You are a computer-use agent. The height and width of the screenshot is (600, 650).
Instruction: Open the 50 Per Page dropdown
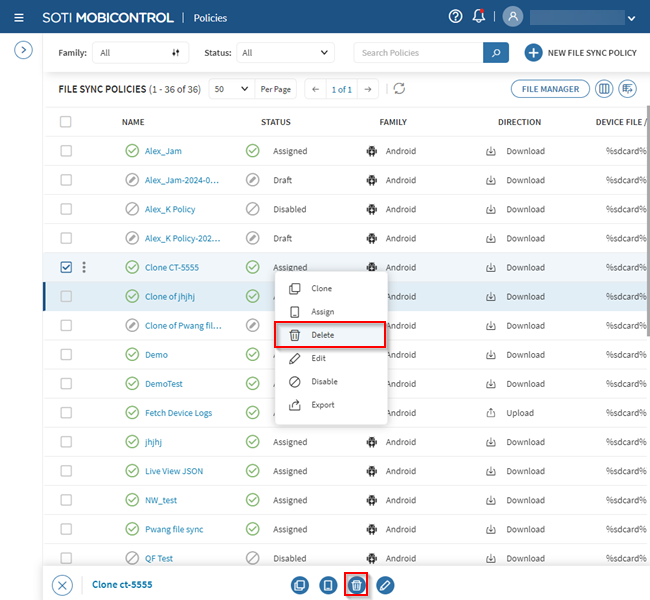click(231, 89)
